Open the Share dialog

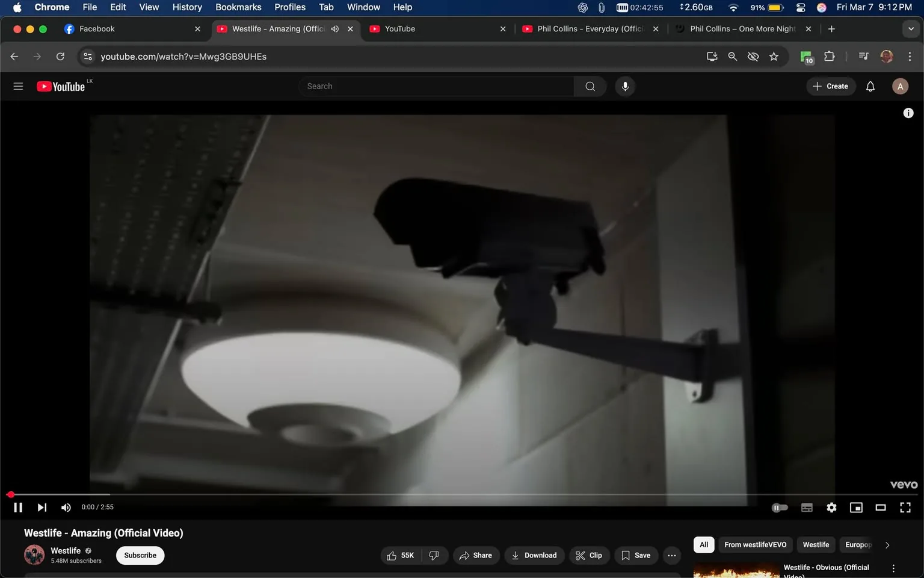click(476, 555)
